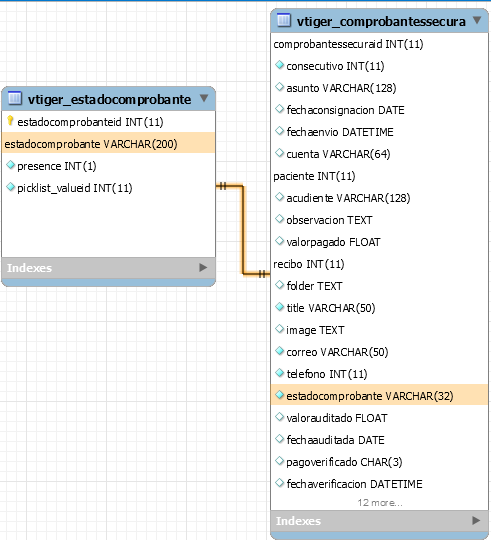The width and height of the screenshot is (491, 540).
Task: Click the yellow primary key icon beside estadocomprobanteid
Action: (x=10, y=121)
